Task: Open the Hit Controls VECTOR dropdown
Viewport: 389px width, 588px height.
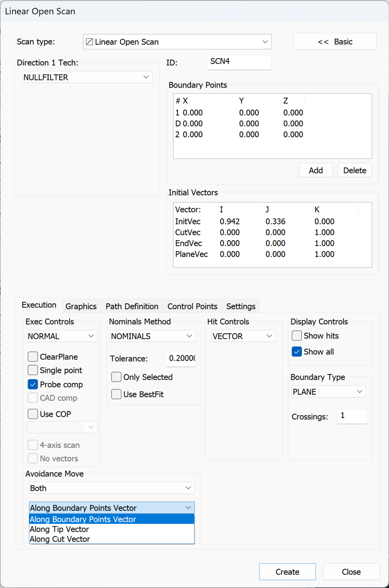Action: pos(244,336)
